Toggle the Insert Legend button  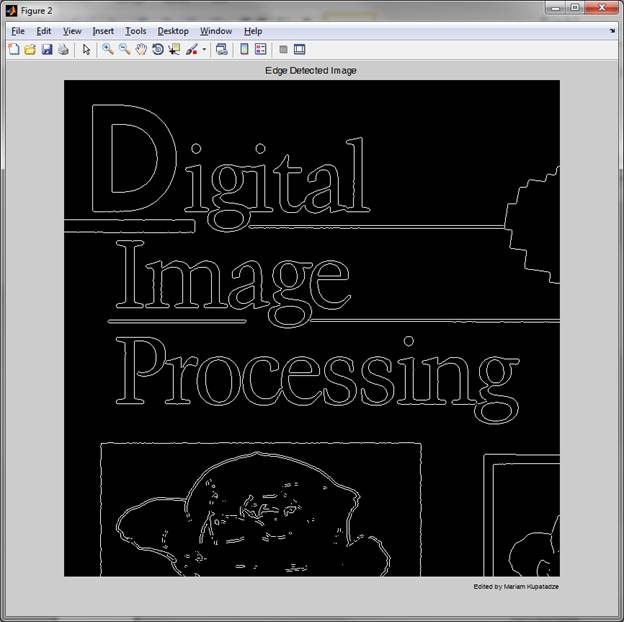coord(261,49)
